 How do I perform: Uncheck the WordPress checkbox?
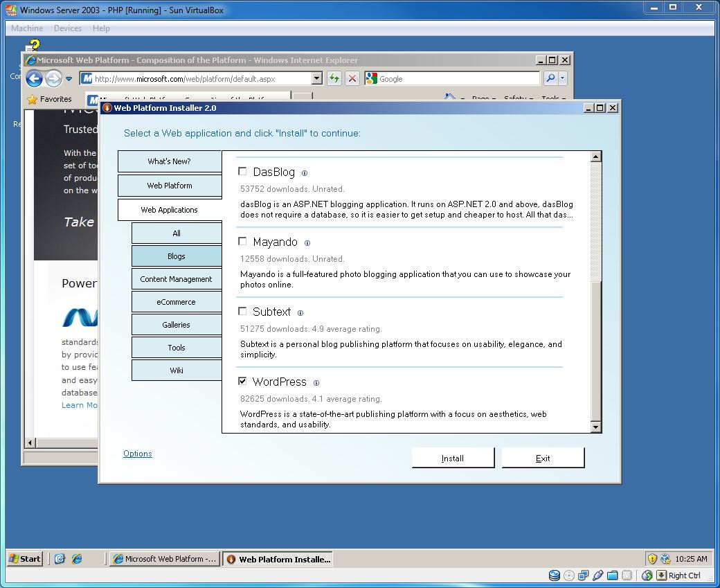242,381
